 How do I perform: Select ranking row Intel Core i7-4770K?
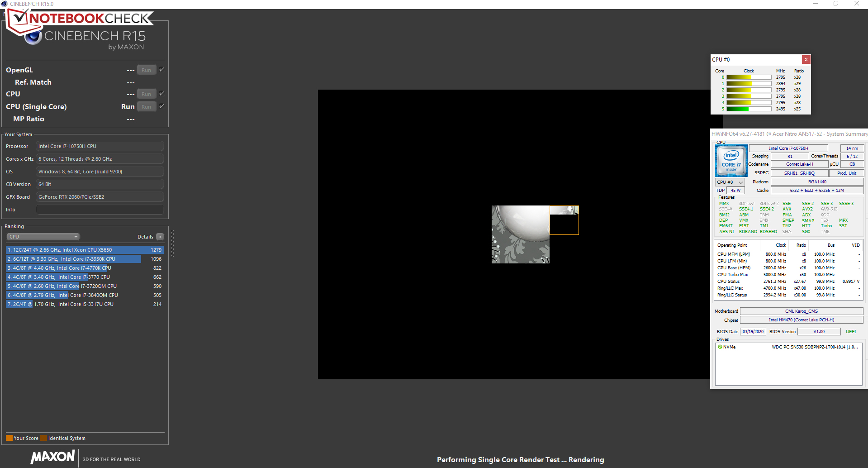pos(85,268)
